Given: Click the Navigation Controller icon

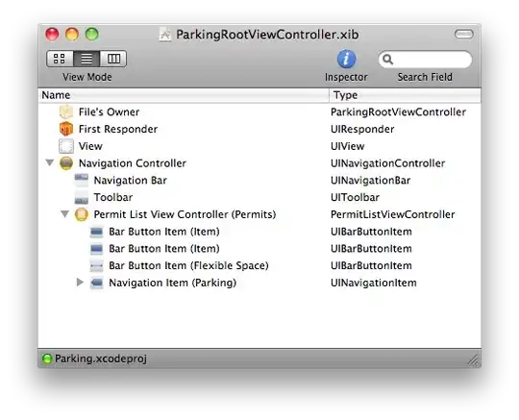Looking at the screenshot, I should 66,163.
